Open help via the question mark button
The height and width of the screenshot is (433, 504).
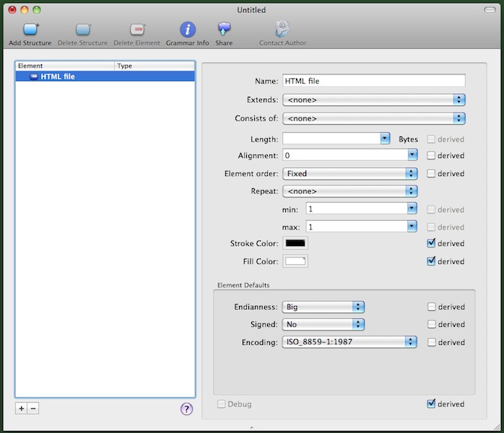click(x=186, y=409)
